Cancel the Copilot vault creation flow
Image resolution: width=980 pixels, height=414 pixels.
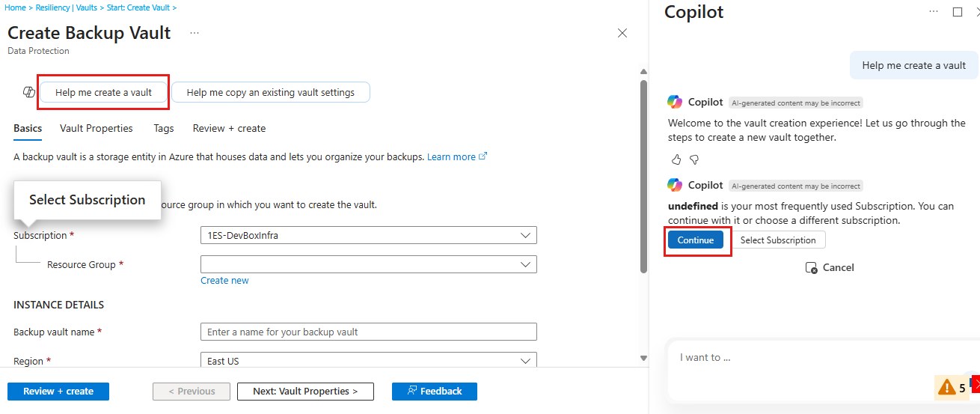pos(830,267)
